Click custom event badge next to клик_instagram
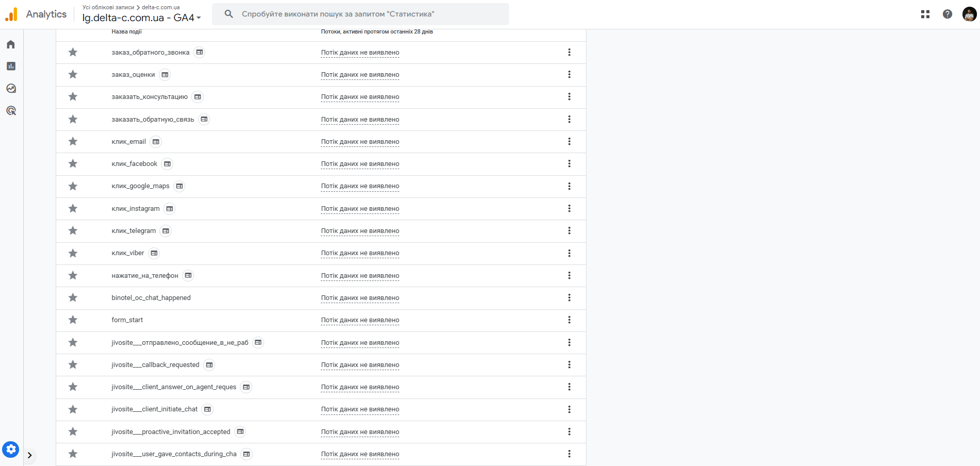 (x=170, y=209)
